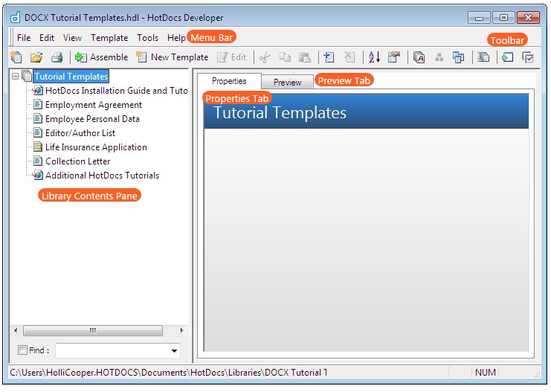This screenshot has width=551, height=392.
Task: Click the New Library toolbar icon
Action: click(16, 57)
